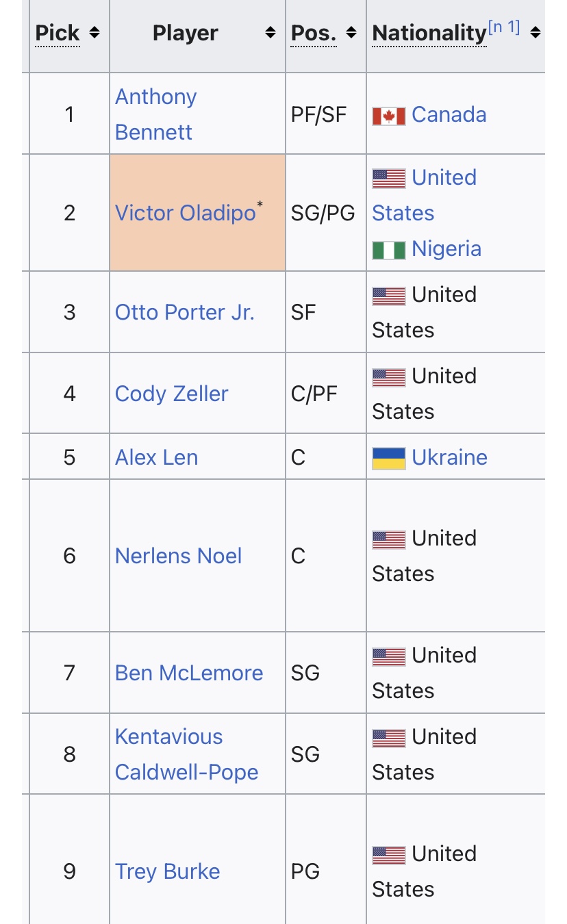Click the Canada flag icon
Screen dimensions: 567x924
point(389,115)
